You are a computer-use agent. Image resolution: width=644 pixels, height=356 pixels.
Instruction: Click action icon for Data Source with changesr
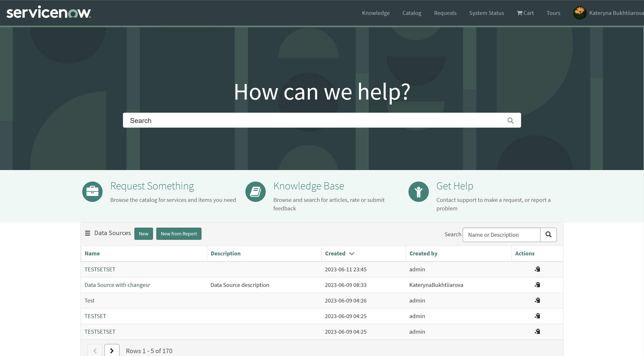pos(537,285)
